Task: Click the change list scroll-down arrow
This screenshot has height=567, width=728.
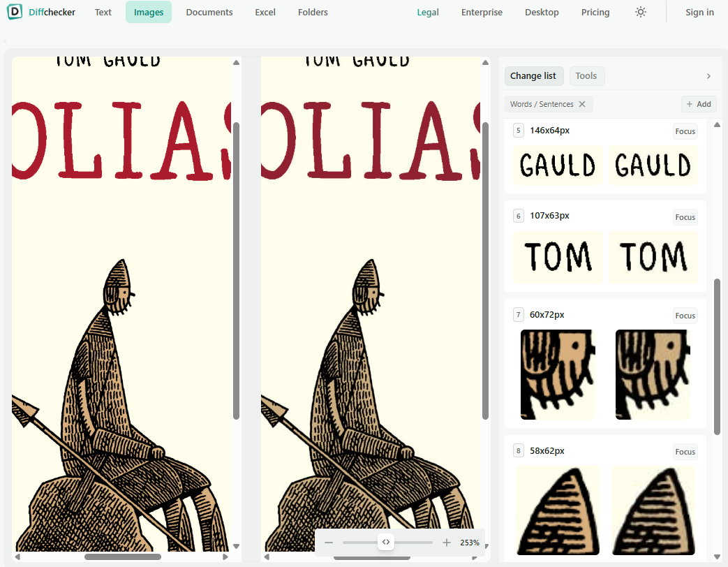Action: point(717,557)
